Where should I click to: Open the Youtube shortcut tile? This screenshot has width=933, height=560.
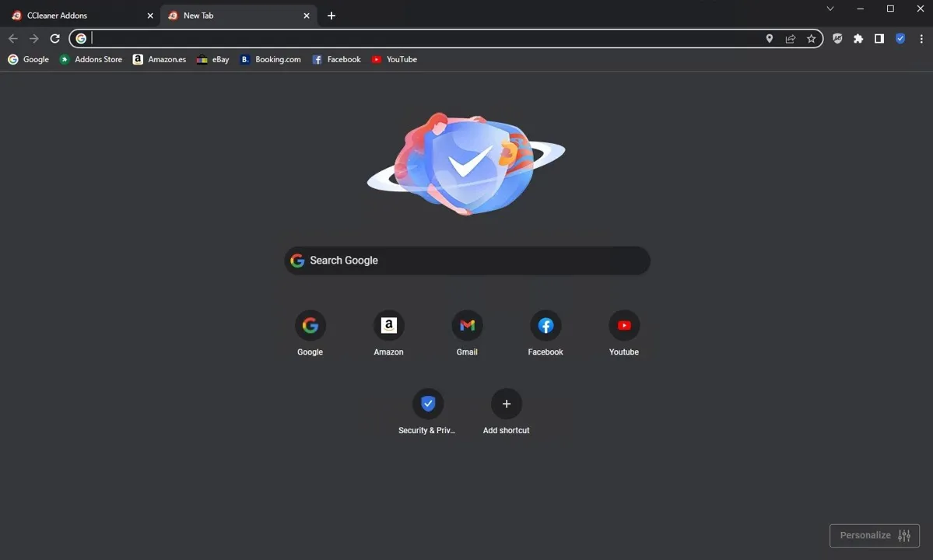[x=624, y=333]
